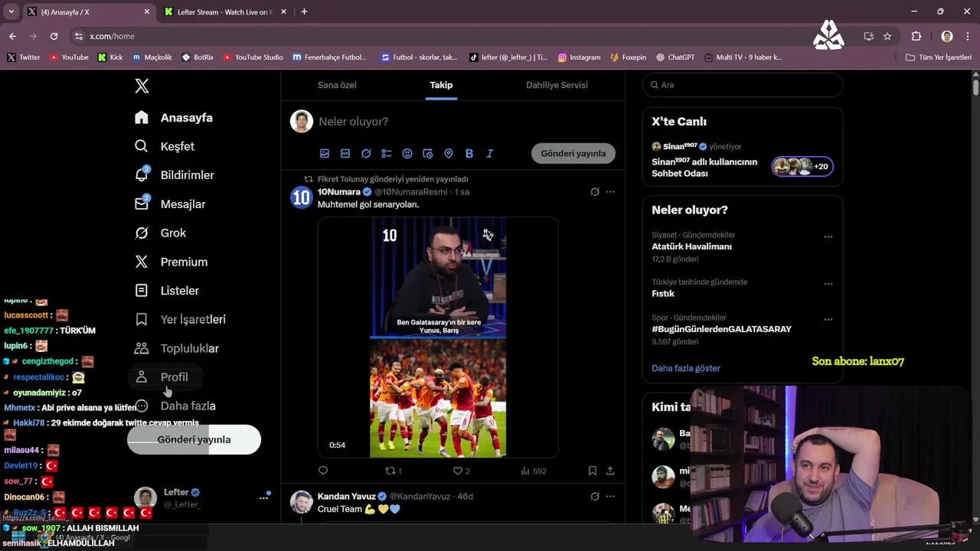This screenshot has width=980, height=551.
Task: Click Daha fazla göster link
Action: (x=686, y=368)
